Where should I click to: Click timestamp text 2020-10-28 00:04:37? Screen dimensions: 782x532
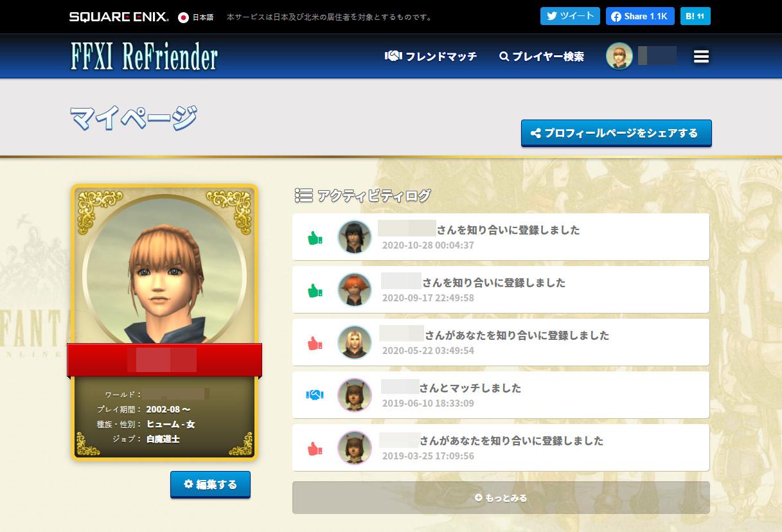428,245
